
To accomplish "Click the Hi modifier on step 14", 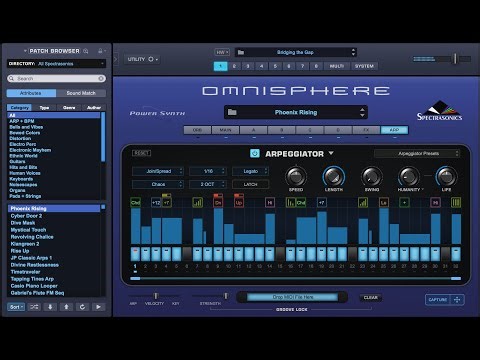I will point(270,202).
